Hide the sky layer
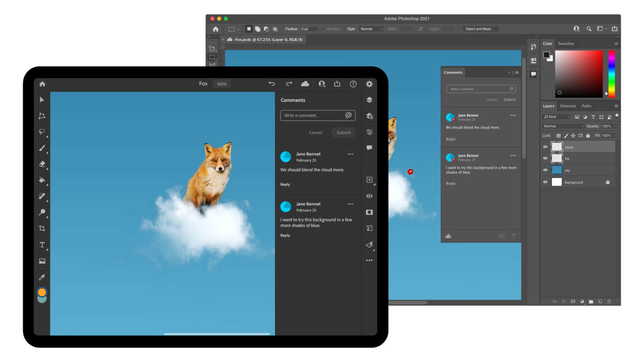 [545, 170]
